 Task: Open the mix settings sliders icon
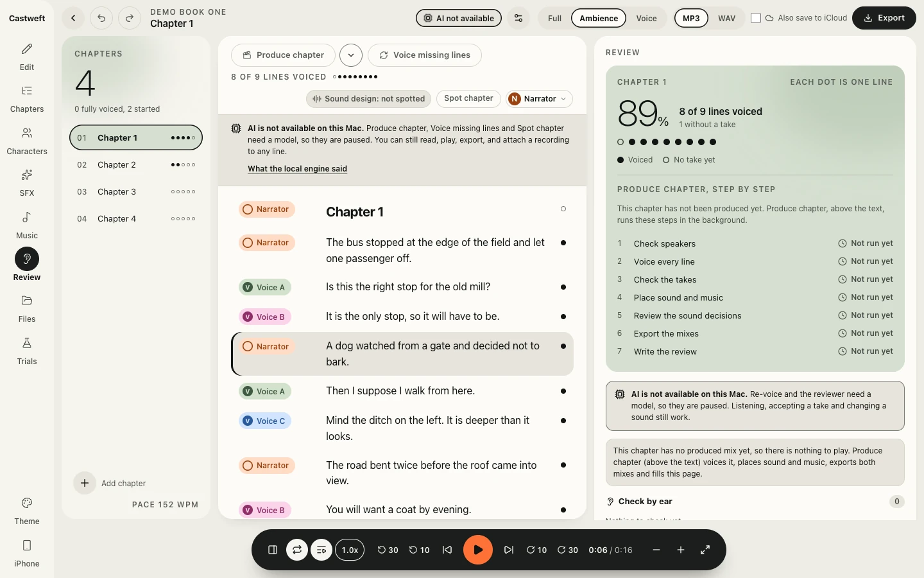click(x=518, y=18)
